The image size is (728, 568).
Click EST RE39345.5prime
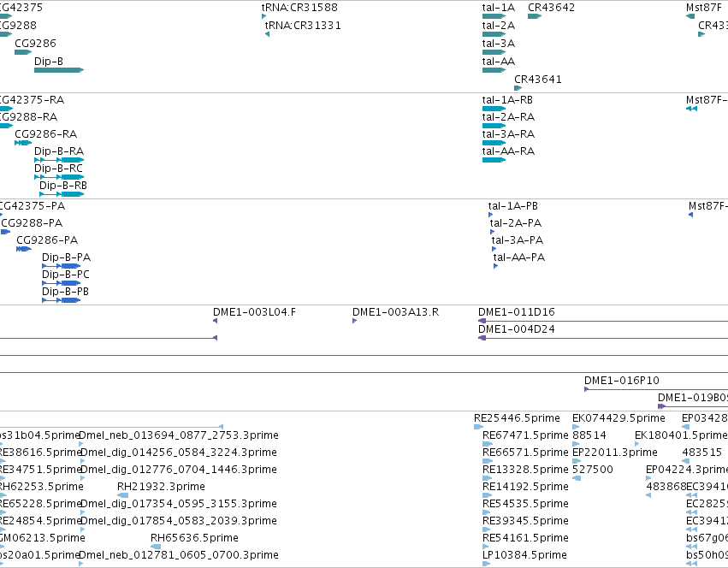(525, 521)
